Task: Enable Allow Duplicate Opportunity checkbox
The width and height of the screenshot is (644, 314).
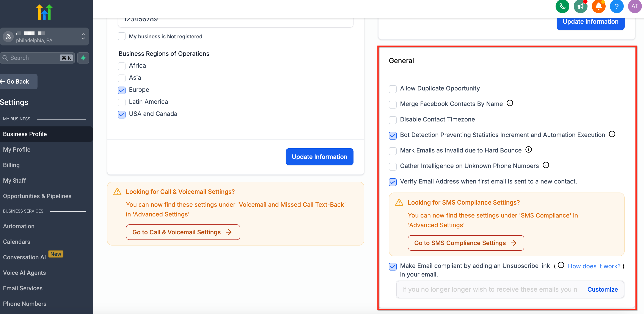Action: click(393, 89)
